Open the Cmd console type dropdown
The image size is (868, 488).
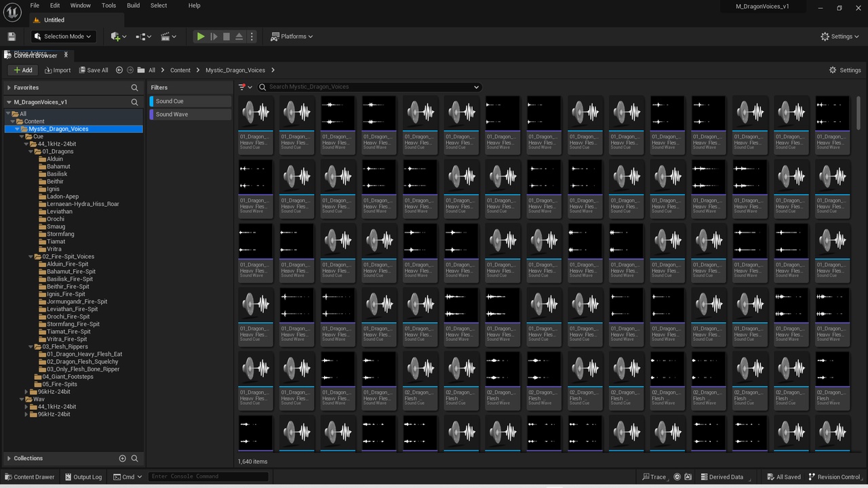(x=127, y=476)
